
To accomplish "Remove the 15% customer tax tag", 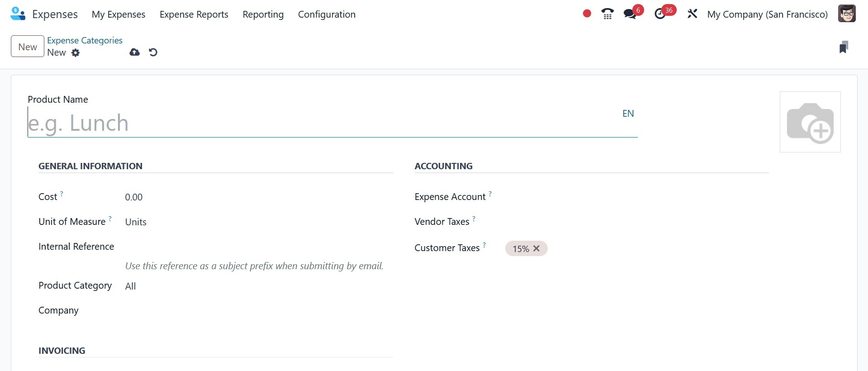I will click(536, 248).
